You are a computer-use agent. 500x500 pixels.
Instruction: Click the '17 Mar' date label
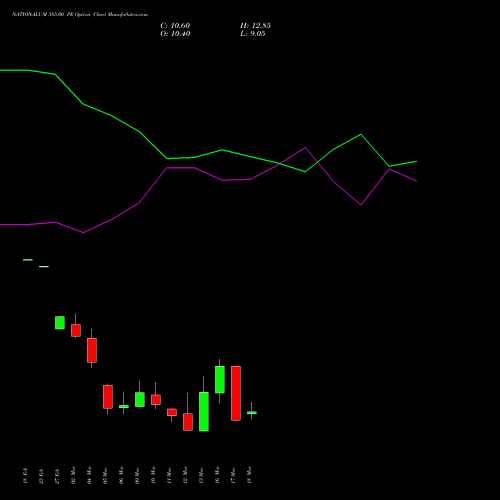233,475
